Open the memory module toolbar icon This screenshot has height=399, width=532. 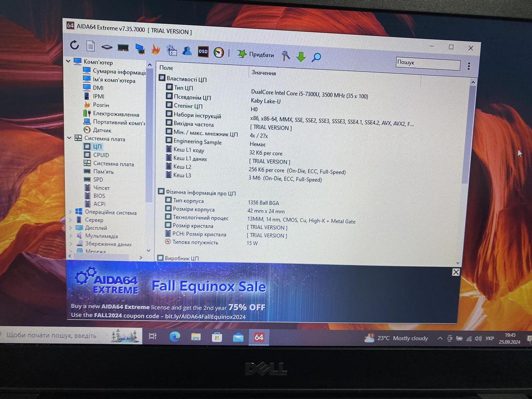coord(123,48)
